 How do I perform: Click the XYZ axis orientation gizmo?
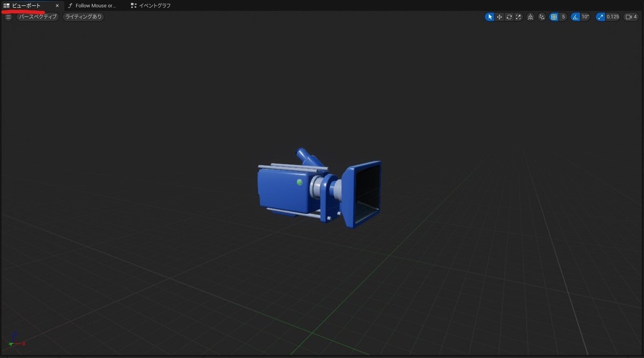pyautogui.click(x=16, y=339)
